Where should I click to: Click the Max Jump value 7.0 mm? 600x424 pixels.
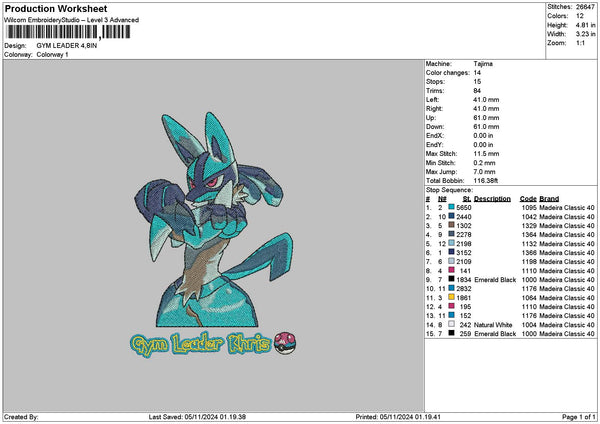[x=484, y=172]
